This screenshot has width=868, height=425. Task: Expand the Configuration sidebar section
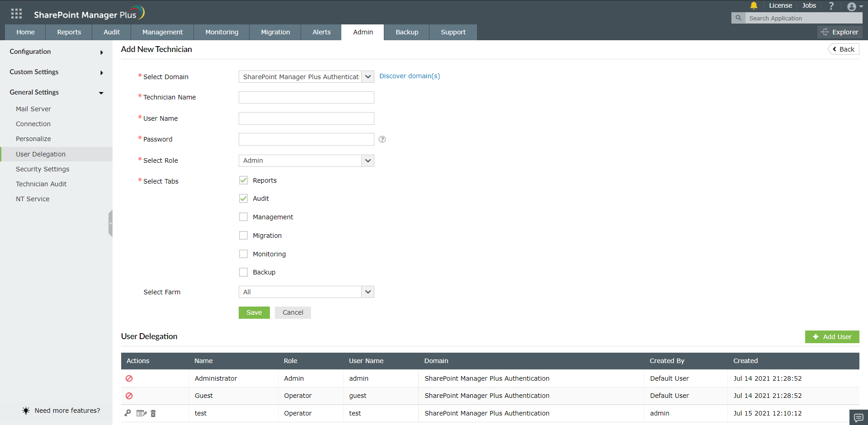coord(56,52)
